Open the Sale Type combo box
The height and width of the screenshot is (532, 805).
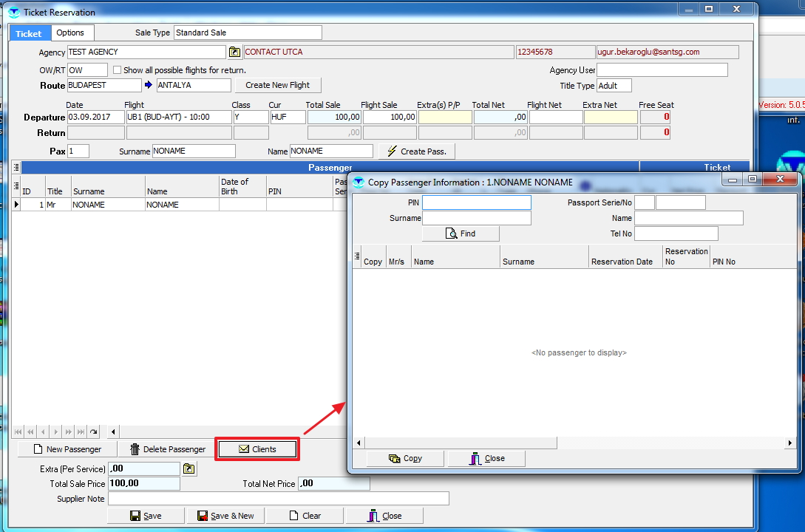tap(247, 33)
